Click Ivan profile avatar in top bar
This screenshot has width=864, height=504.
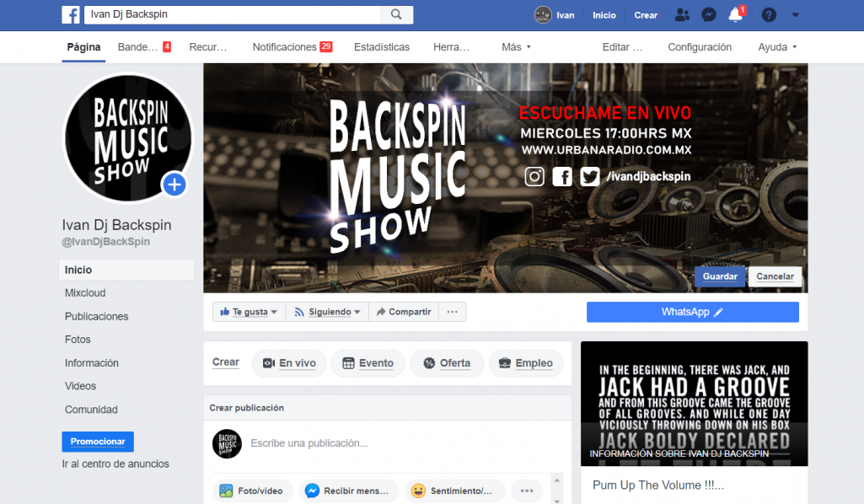[543, 15]
